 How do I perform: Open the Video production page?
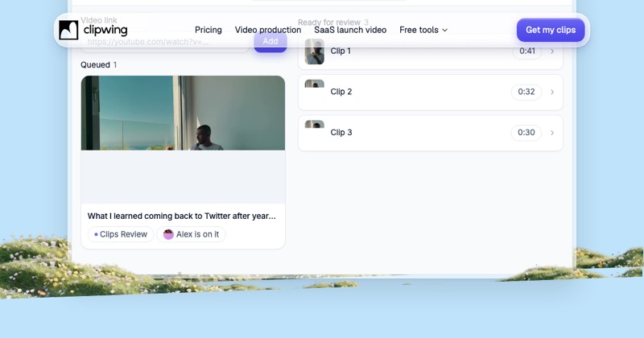[268, 30]
